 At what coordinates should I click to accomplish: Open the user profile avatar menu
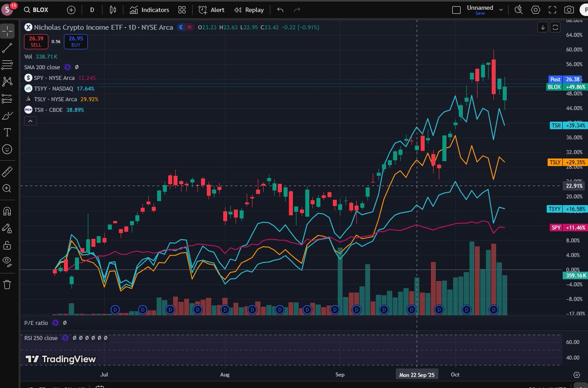tap(8, 9)
